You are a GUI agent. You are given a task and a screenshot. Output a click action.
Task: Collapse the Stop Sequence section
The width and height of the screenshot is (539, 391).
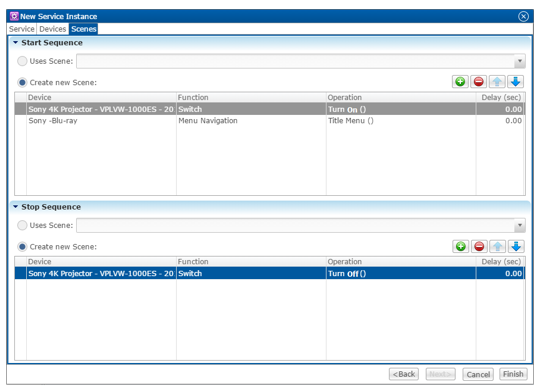pyautogui.click(x=15, y=207)
